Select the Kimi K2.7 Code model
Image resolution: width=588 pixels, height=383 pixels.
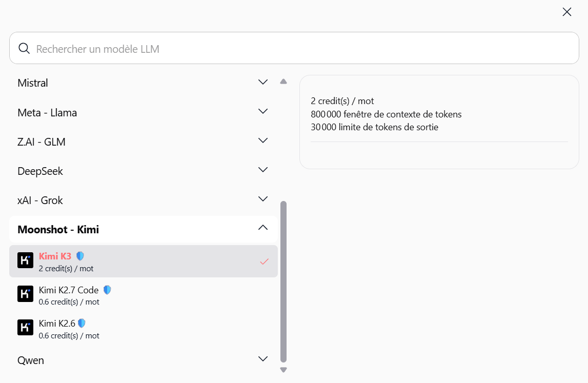point(143,295)
